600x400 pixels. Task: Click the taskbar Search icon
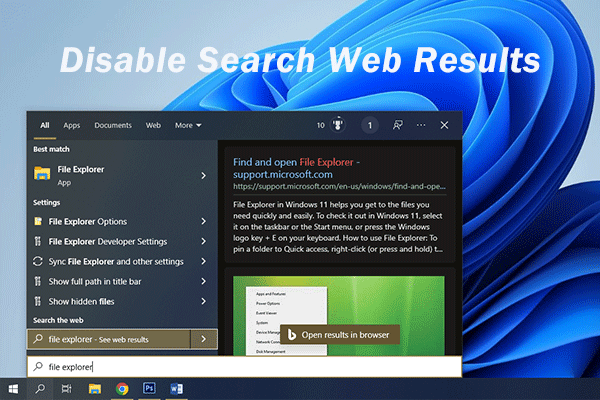pos(40,389)
